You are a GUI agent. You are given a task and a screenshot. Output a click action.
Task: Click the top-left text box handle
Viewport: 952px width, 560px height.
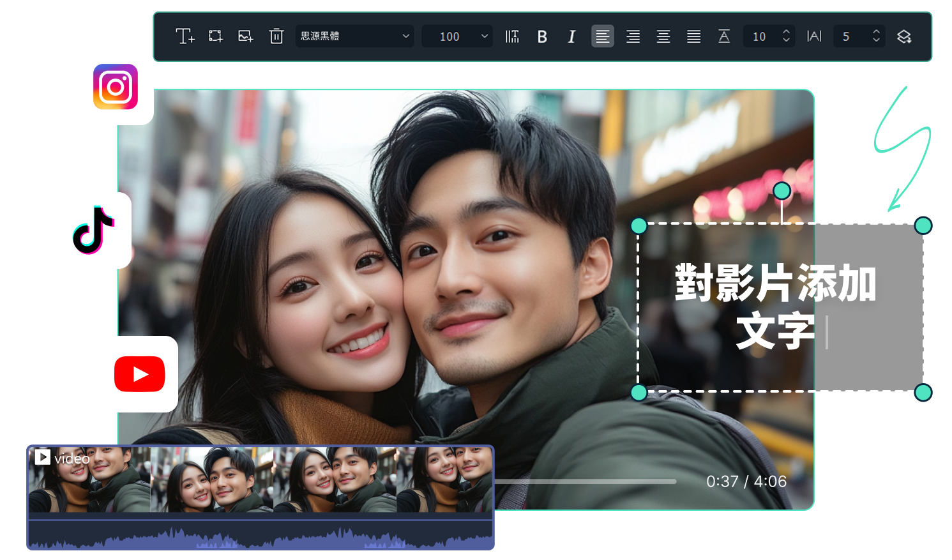(x=638, y=226)
